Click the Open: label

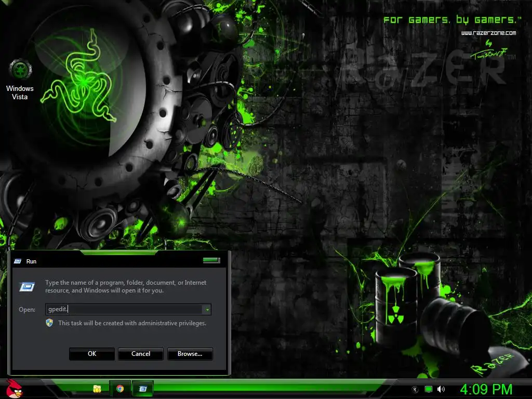pos(27,310)
